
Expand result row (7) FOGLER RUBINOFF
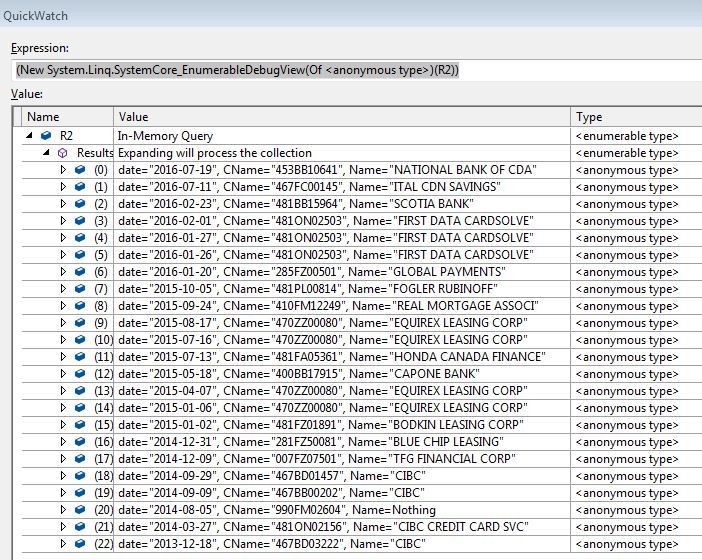[x=63, y=289]
